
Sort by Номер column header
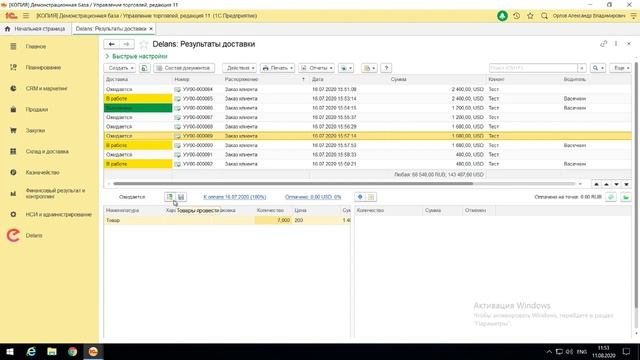[197, 80]
